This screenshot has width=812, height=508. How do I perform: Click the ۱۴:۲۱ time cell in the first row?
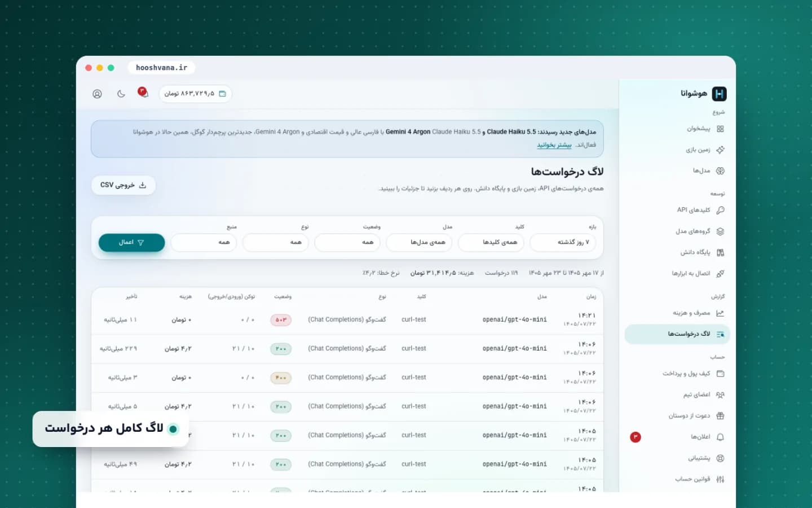[586, 316]
